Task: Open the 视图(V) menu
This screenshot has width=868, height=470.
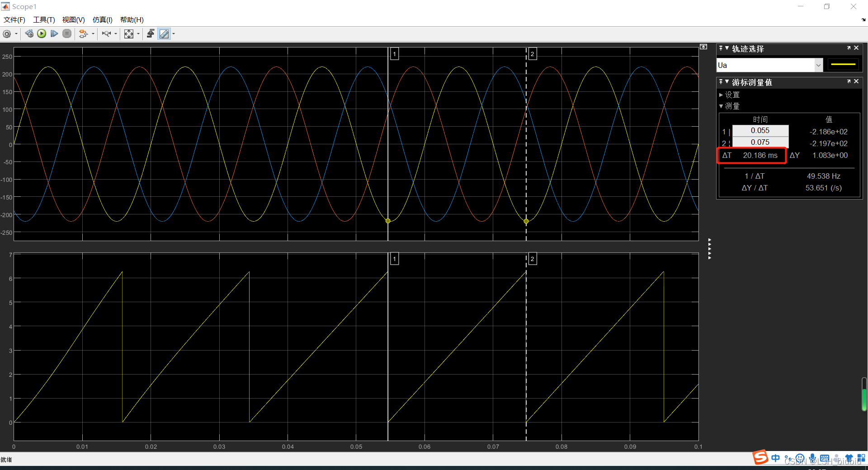Action: click(x=74, y=20)
